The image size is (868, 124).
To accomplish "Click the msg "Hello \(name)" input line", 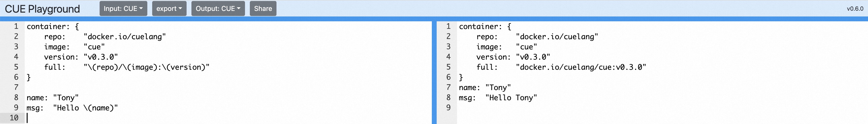I will (x=72, y=108).
